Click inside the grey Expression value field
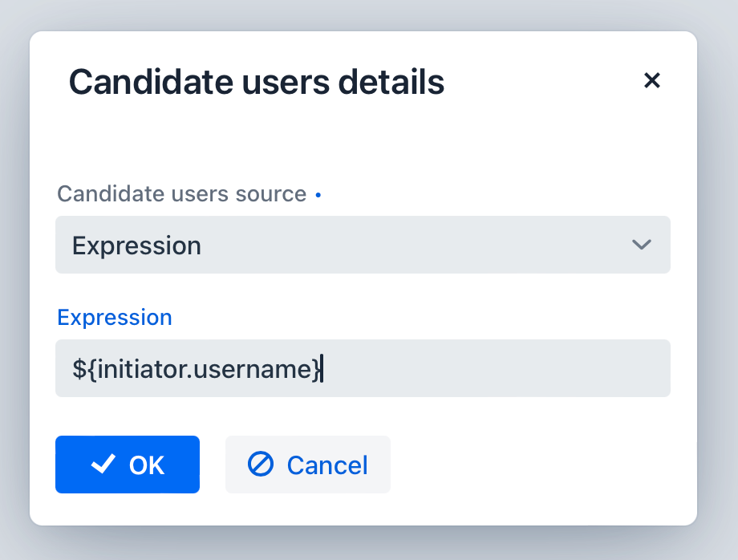Image resolution: width=738 pixels, height=560 pixels. pyautogui.click(x=363, y=368)
